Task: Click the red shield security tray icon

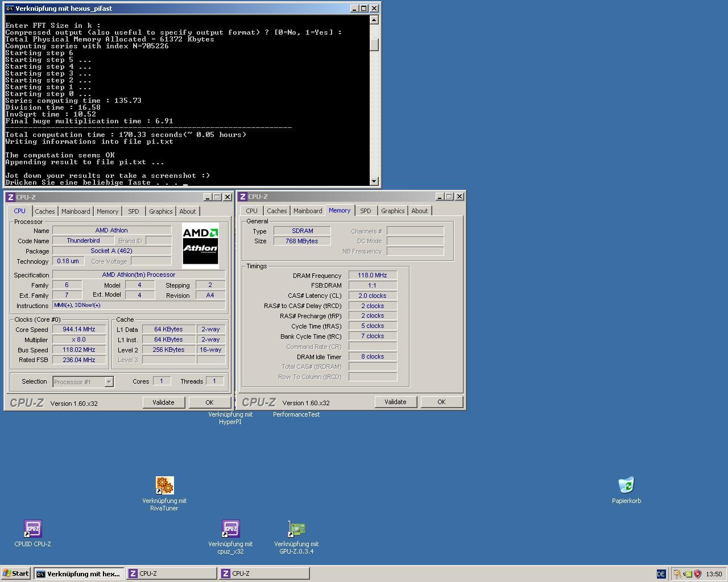Action: tap(697, 574)
